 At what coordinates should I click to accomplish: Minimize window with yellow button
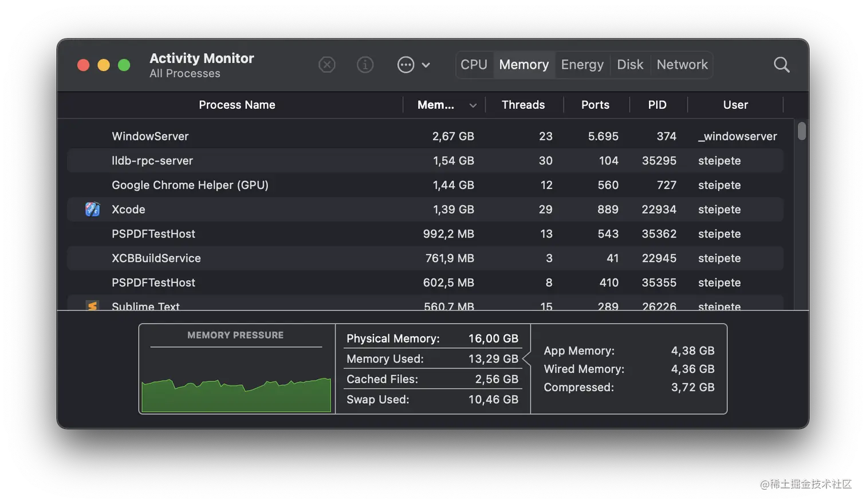click(x=104, y=65)
